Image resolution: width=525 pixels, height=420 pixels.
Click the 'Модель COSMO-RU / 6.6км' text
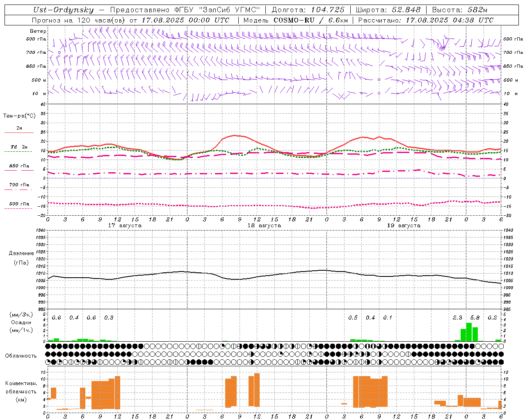296,20
